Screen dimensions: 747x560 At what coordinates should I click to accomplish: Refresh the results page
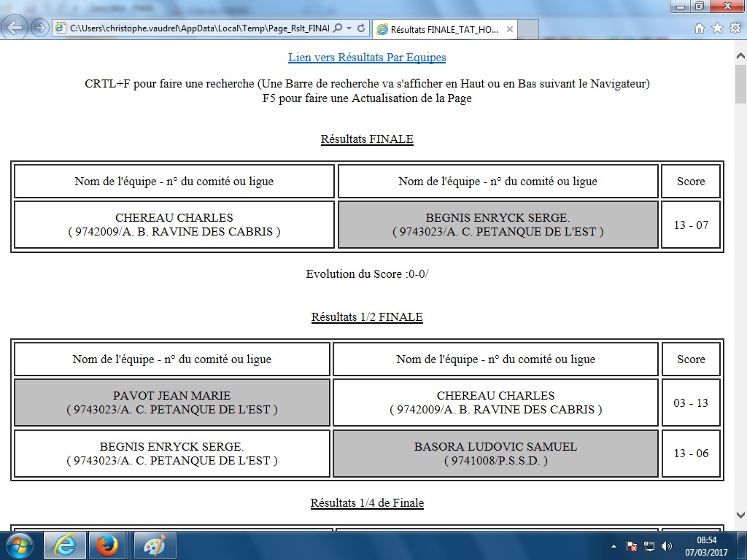coord(363,28)
